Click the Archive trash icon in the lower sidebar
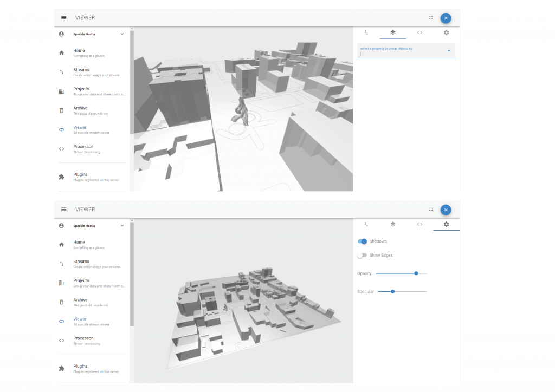The width and height of the screenshot is (555, 392). click(x=61, y=302)
